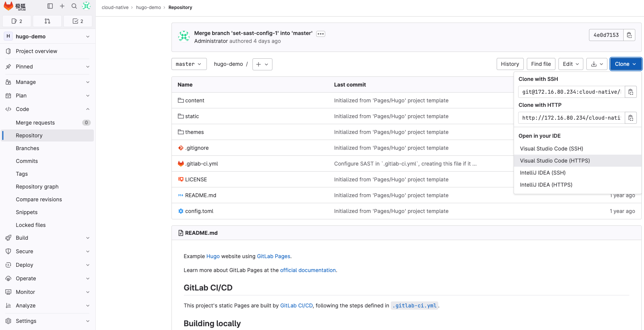Click the .gitlab-ci.yml file icon
The image size is (644, 330).
pos(181,164)
